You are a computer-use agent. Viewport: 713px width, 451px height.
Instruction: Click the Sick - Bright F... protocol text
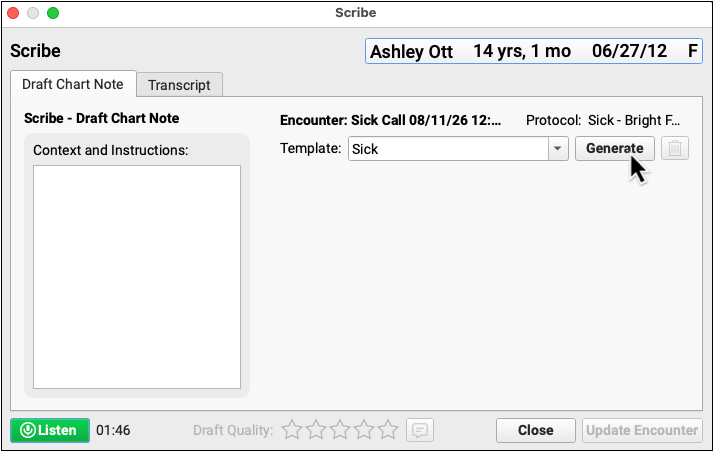point(634,120)
